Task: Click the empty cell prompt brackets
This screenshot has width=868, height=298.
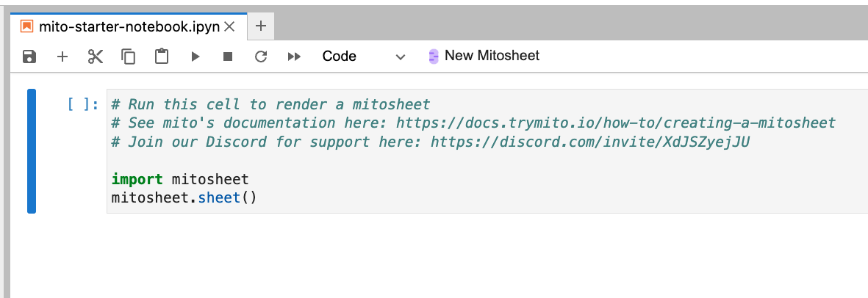Action: (x=82, y=104)
